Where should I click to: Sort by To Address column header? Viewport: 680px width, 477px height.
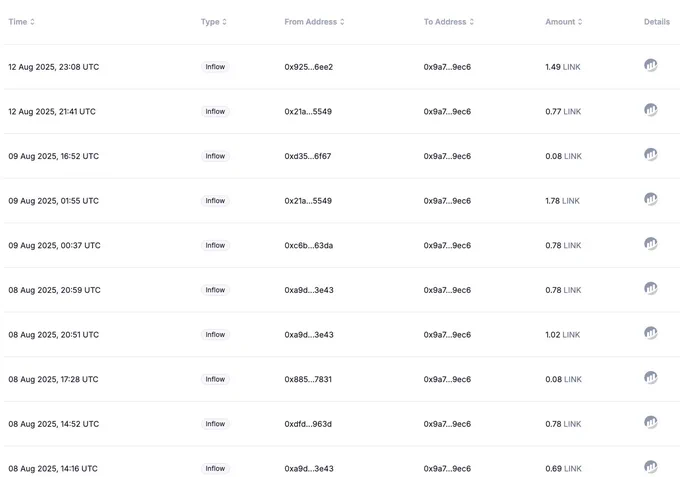[449, 22]
